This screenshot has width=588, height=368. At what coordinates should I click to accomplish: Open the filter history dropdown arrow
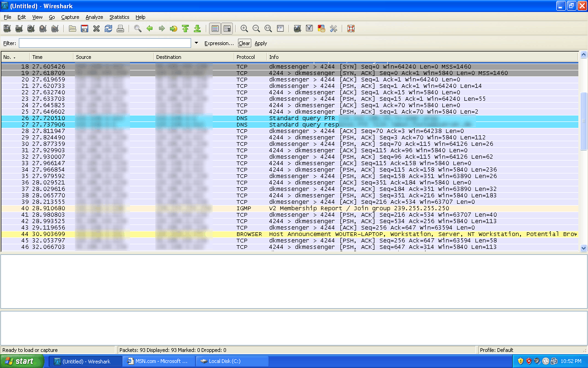pos(197,43)
